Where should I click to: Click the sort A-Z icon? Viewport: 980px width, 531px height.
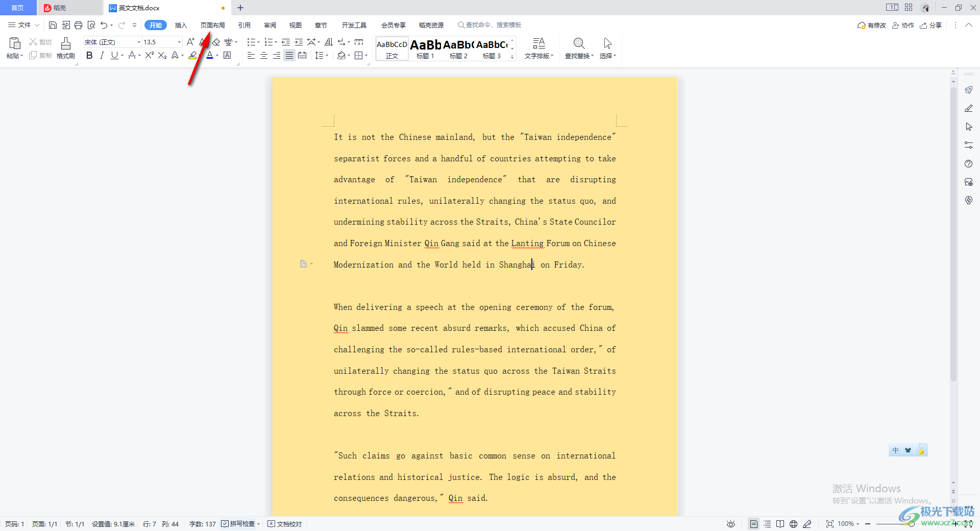329,42
